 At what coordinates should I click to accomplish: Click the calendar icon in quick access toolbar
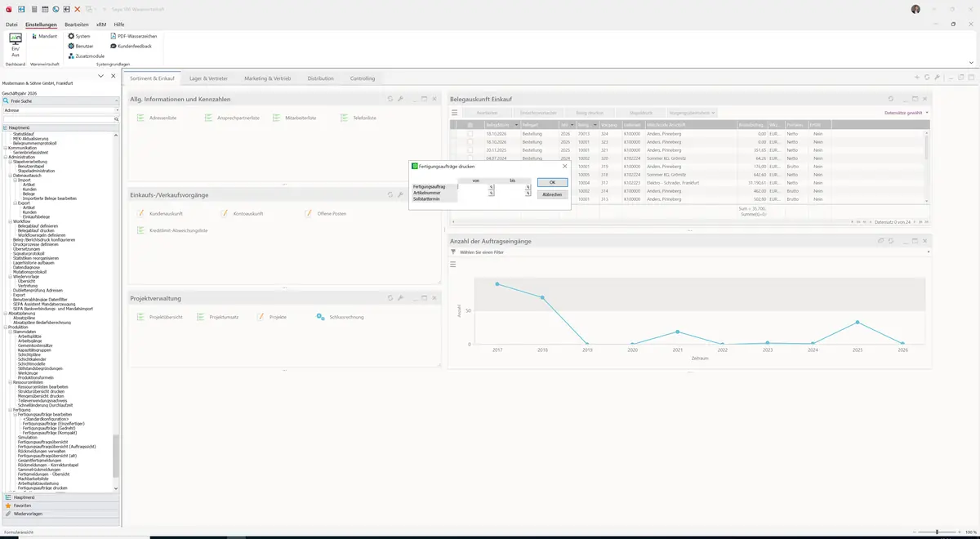[44, 9]
